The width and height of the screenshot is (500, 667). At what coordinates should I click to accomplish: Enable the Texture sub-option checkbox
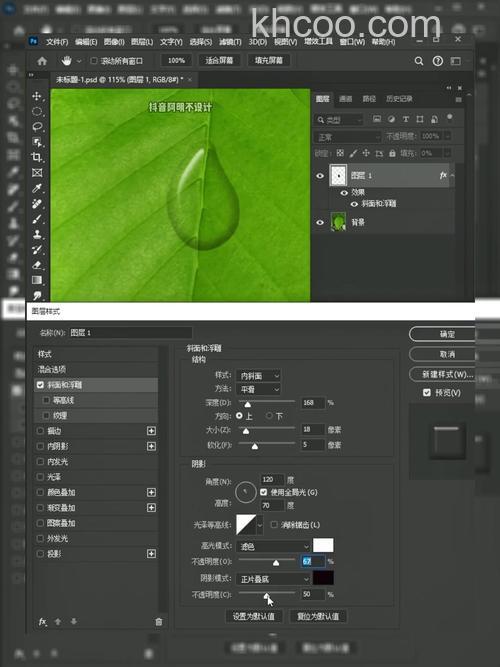coord(46,415)
